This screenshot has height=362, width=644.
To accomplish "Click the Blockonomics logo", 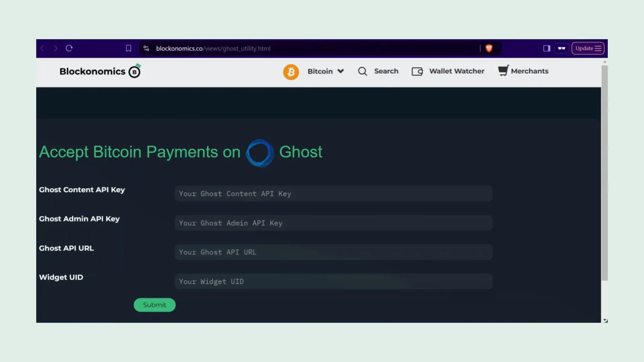I will 100,71.
